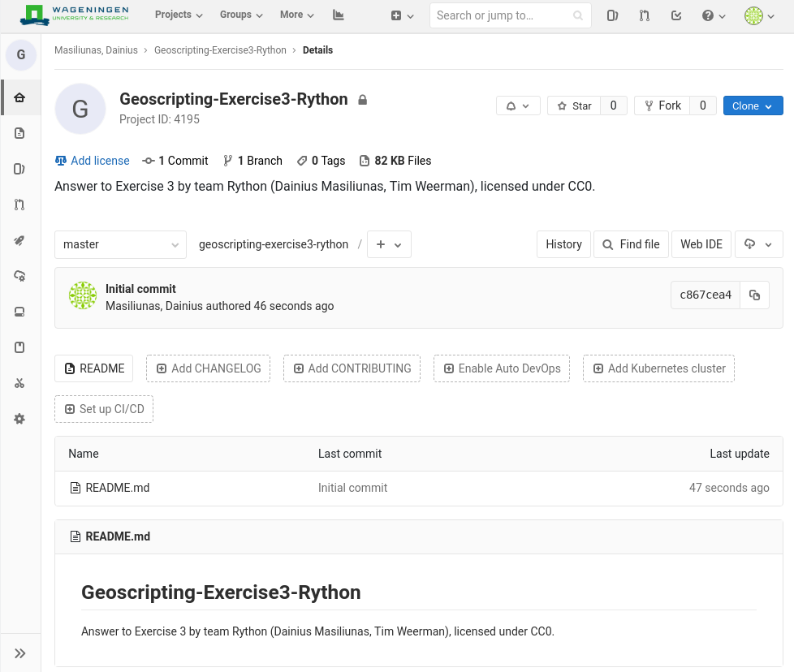Open project Settings via the gear icon
This screenshot has width=794, height=672.
click(19, 418)
